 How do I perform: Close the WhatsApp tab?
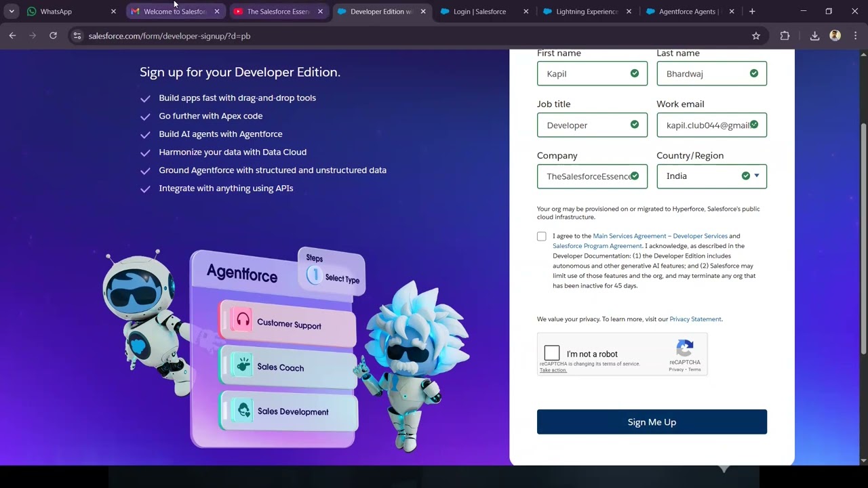coord(113,12)
